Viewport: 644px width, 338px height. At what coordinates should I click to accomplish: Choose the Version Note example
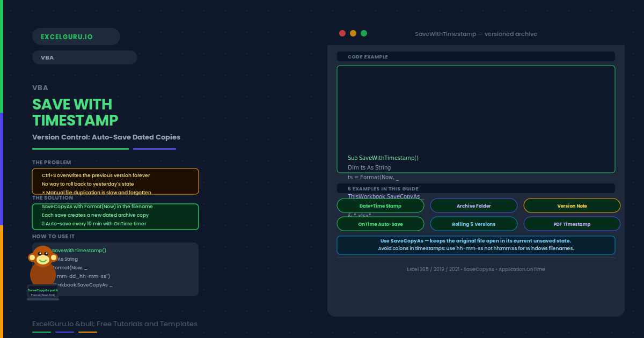572,205
